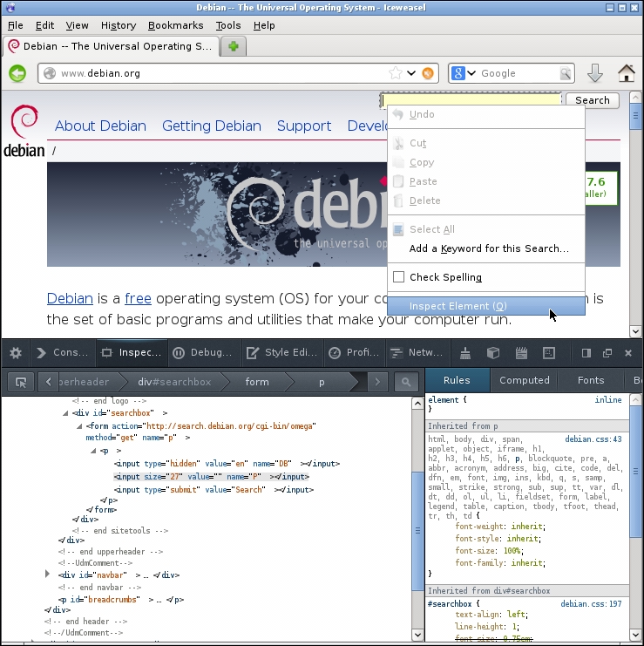Image resolution: width=644 pixels, height=646 pixels.
Task: Bookmark page with star icon
Action: [x=395, y=73]
